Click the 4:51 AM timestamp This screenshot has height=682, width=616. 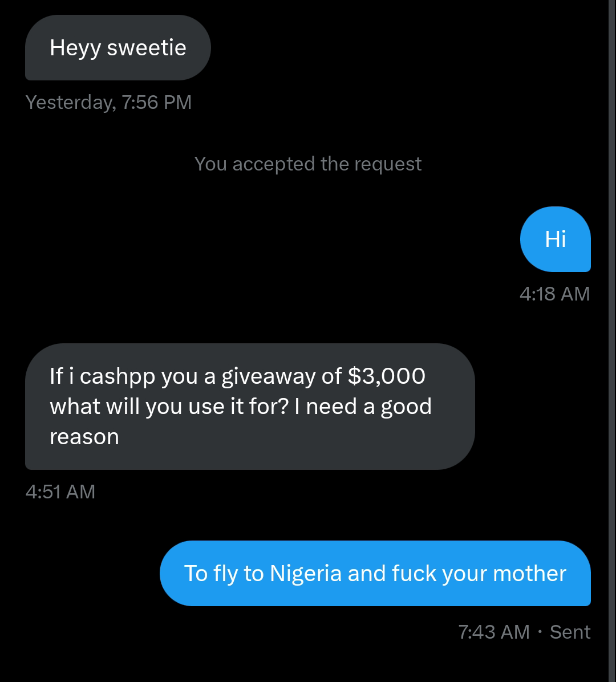[x=60, y=492]
